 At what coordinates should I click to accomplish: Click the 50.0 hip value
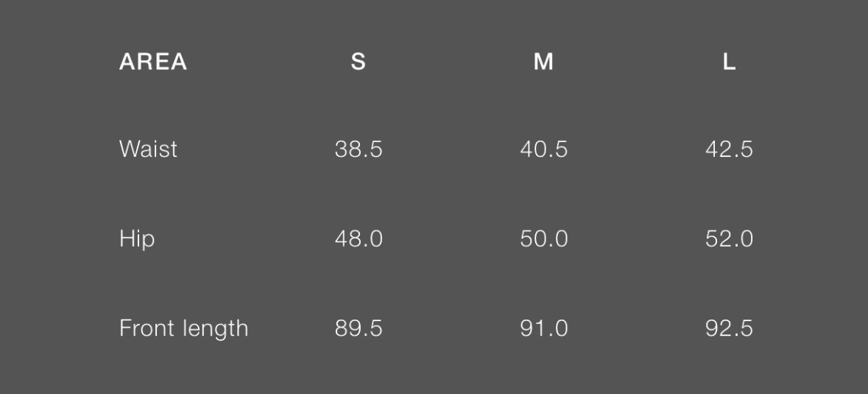[544, 239]
